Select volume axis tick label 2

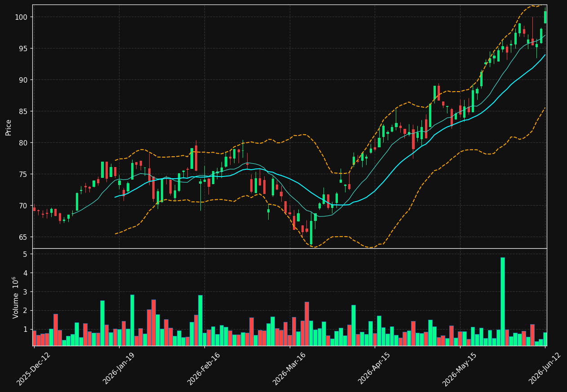click(26, 311)
